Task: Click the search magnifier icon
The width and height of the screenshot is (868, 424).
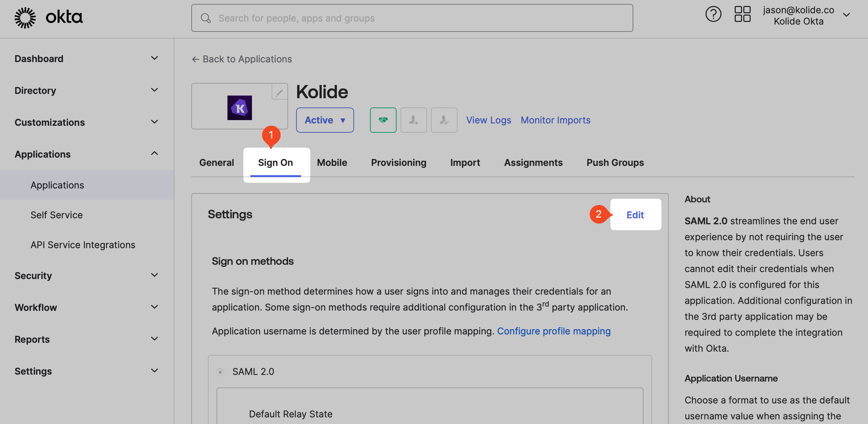Action: point(206,18)
